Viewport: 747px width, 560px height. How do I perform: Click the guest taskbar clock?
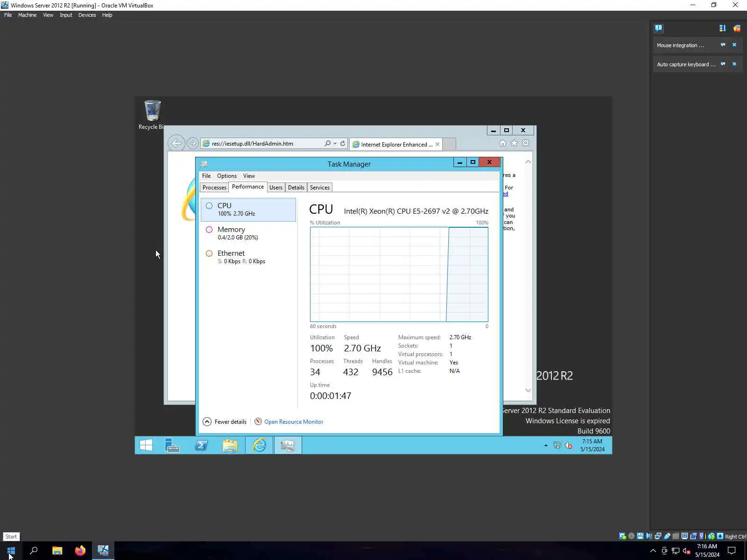(x=592, y=445)
